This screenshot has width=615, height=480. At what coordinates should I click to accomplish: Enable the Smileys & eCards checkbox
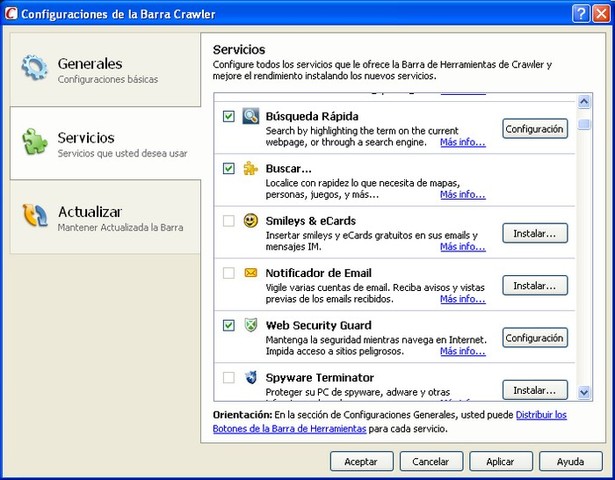pyautogui.click(x=229, y=220)
